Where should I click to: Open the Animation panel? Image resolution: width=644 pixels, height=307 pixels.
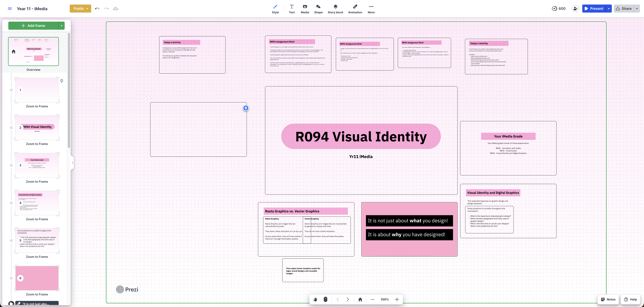click(355, 9)
